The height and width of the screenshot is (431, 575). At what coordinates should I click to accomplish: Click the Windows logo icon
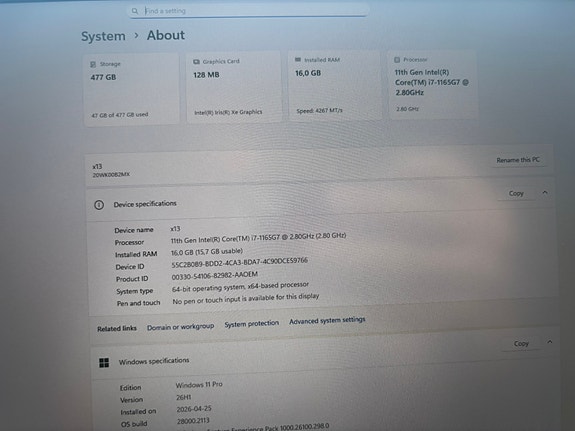click(104, 363)
